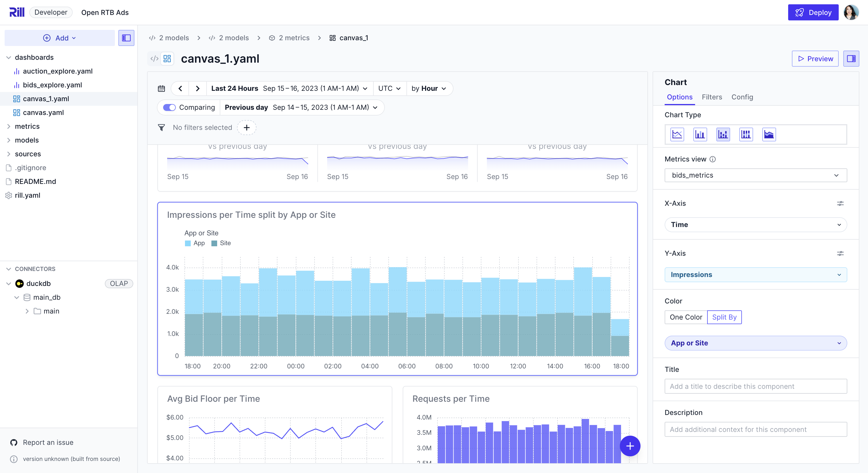868x473 pixels.
Task: Click the Deploy button
Action: [x=813, y=12]
